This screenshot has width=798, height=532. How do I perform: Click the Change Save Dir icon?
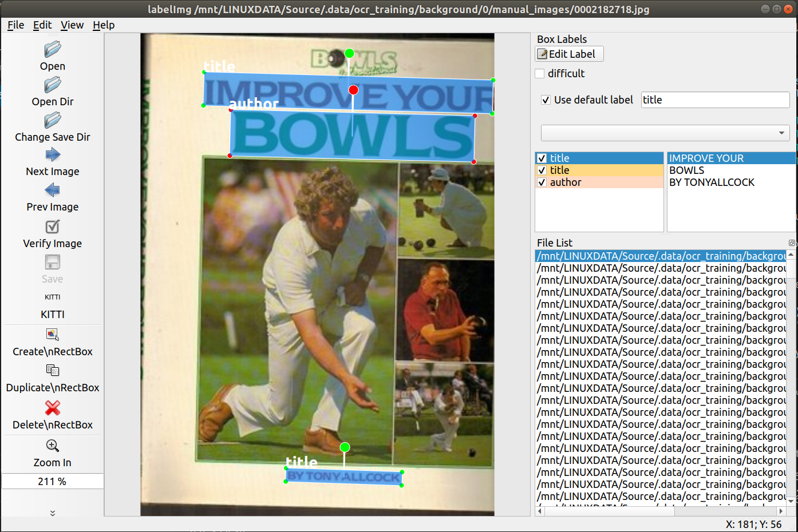[53, 120]
